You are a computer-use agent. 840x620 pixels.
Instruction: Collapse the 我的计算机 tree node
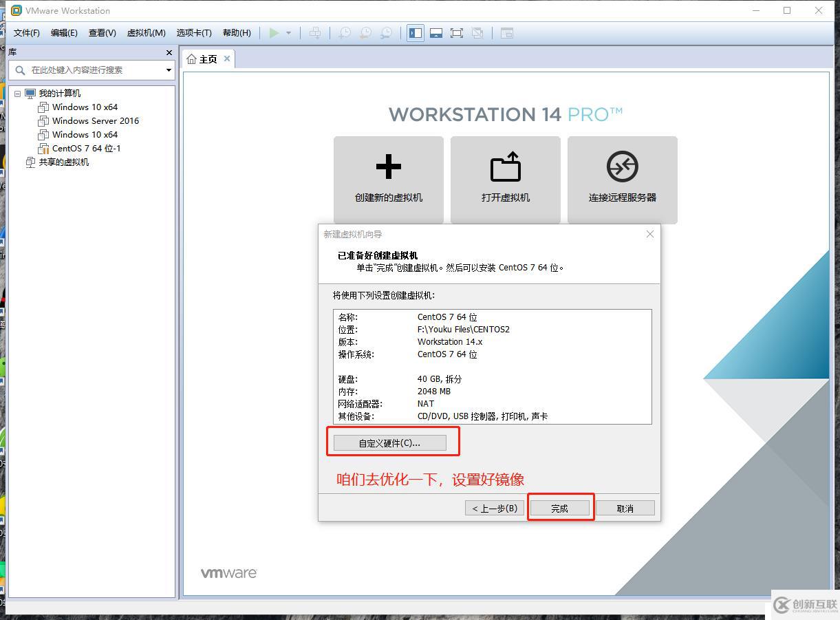17,94
